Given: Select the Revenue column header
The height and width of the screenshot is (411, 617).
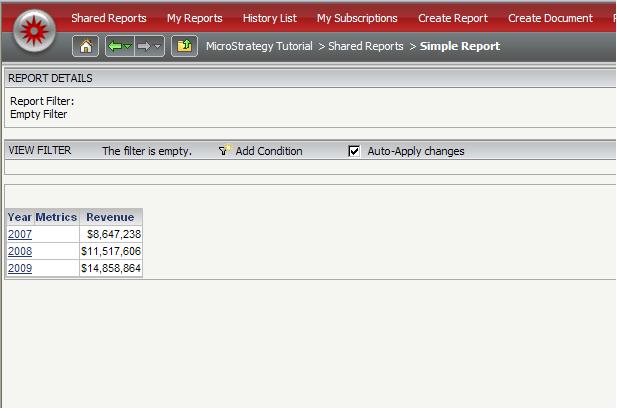Looking at the screenshot, I should pos(110,217).
